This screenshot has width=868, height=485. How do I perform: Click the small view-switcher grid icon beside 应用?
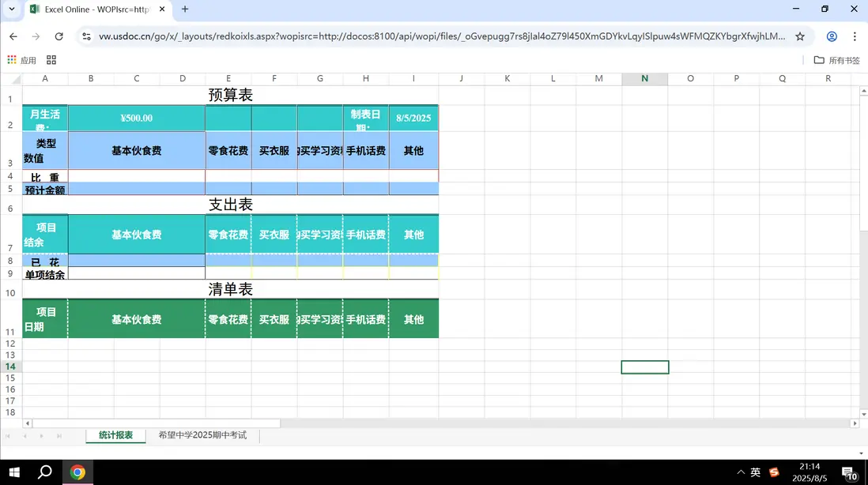[x=51, y=59]
